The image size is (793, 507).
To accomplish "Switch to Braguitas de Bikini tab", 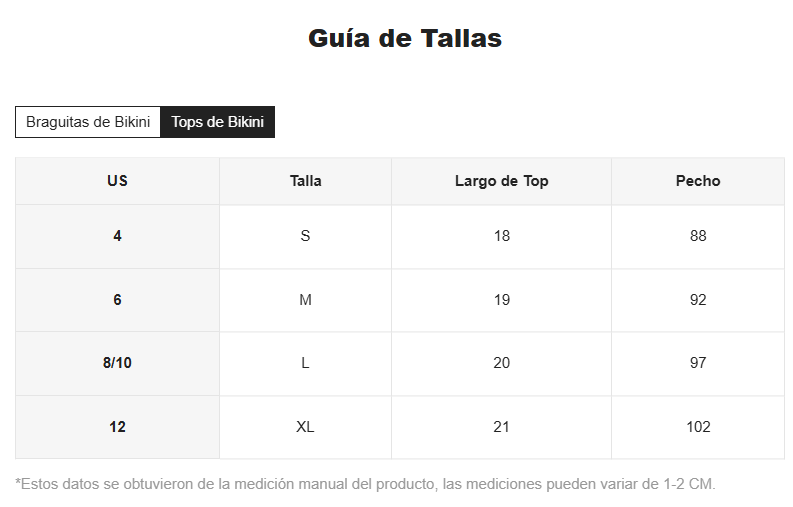I will [88, 122].
